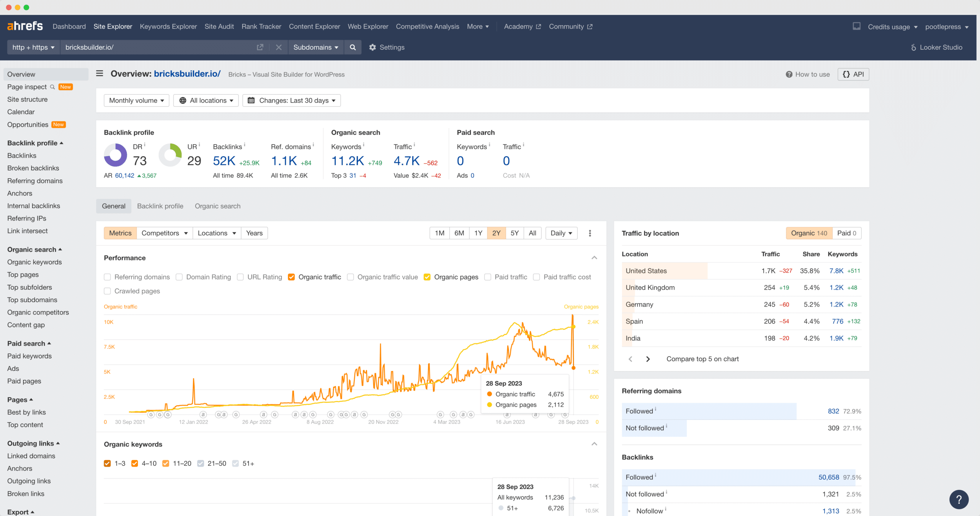Enable Referring domains checkbox
Image resolution: width=980 pixels, height=516 pixels.
[x=107, y=277]
